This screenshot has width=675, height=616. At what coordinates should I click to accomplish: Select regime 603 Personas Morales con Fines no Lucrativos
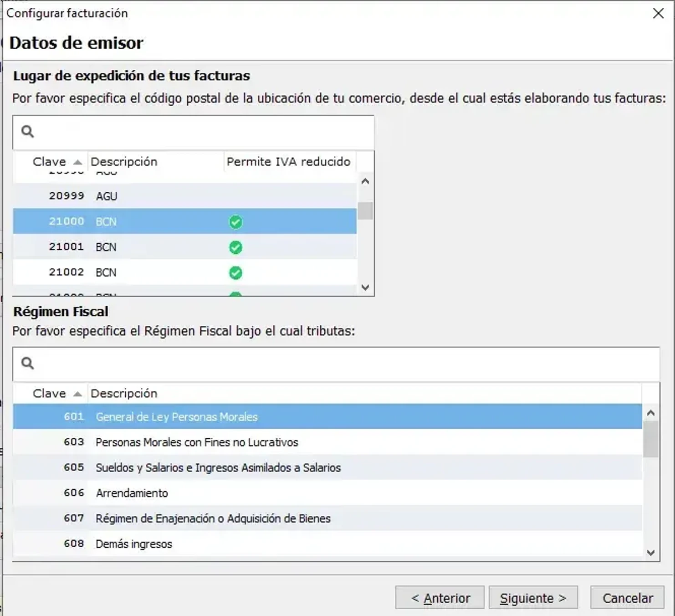[x=196, y=441]
